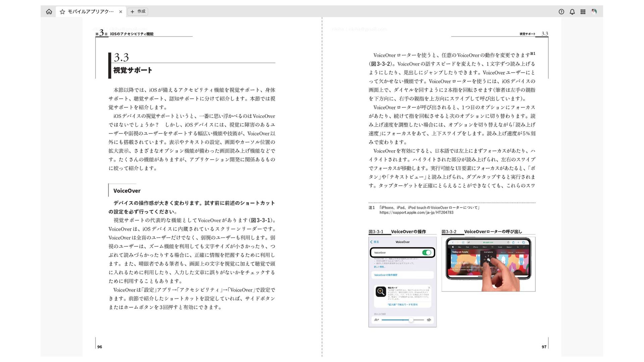Click the VoiceOver rotor iPhone image
The width and height of the screenshot is (644, 362).
488,264
